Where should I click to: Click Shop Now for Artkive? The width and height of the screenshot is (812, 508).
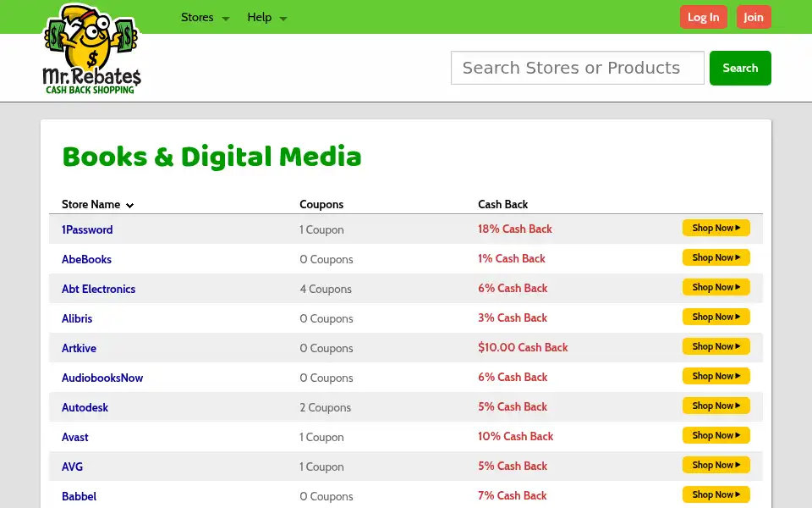point(716,345)
